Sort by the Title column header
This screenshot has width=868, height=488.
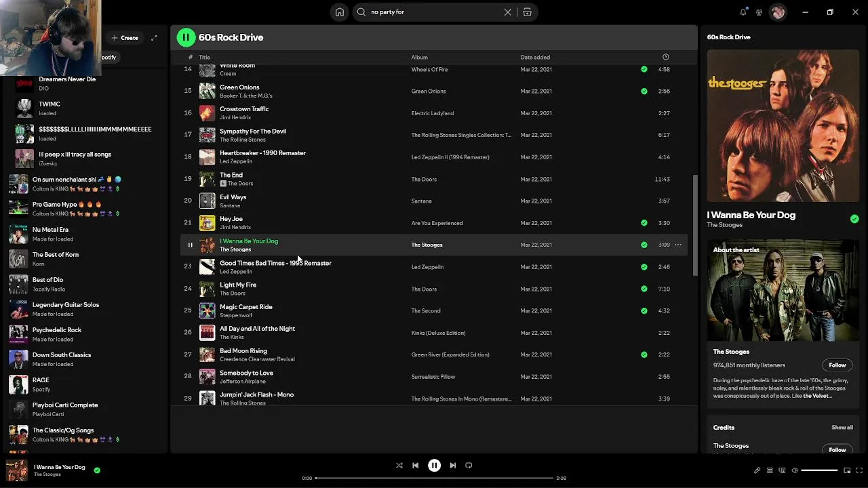pos(204,57)
